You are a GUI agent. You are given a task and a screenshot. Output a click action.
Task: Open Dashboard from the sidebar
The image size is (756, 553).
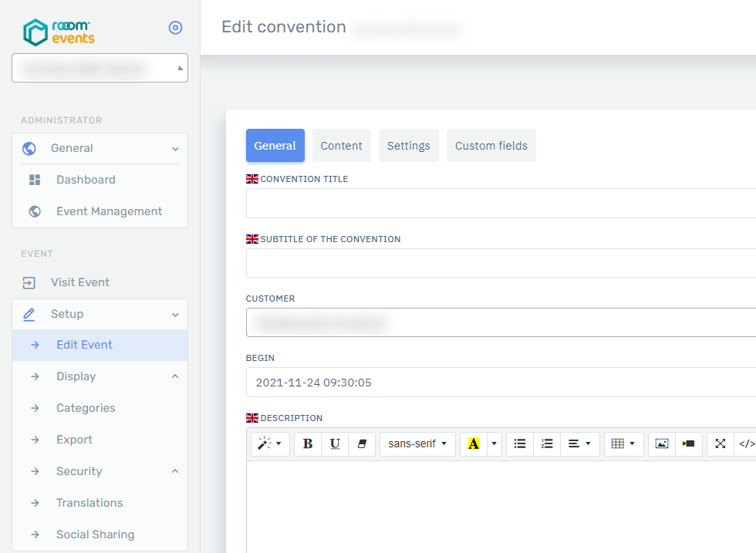tap(86, 180)
